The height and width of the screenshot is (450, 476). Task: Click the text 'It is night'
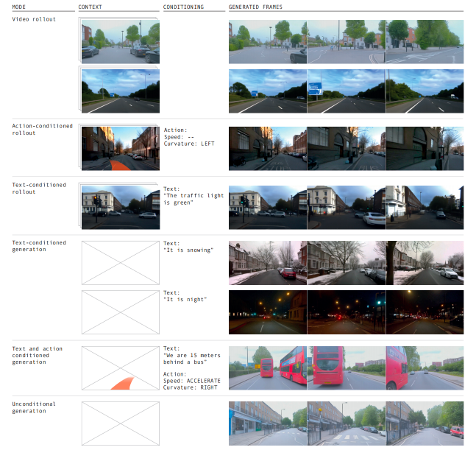coord(185,300)
